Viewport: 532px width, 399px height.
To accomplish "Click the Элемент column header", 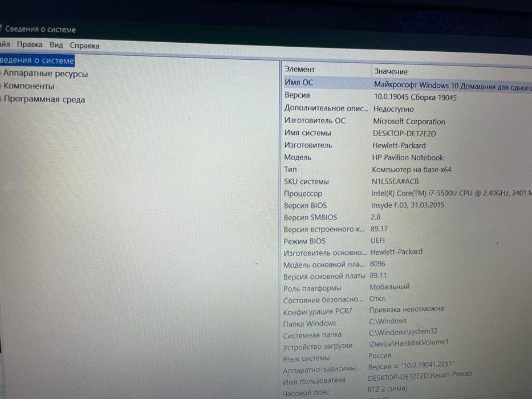I will (299, 69).
